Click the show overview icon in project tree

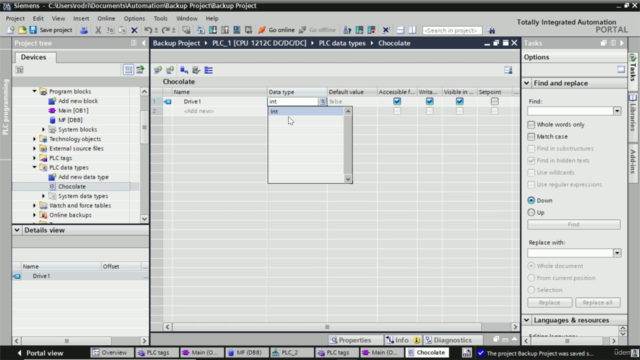coord(128,69)
